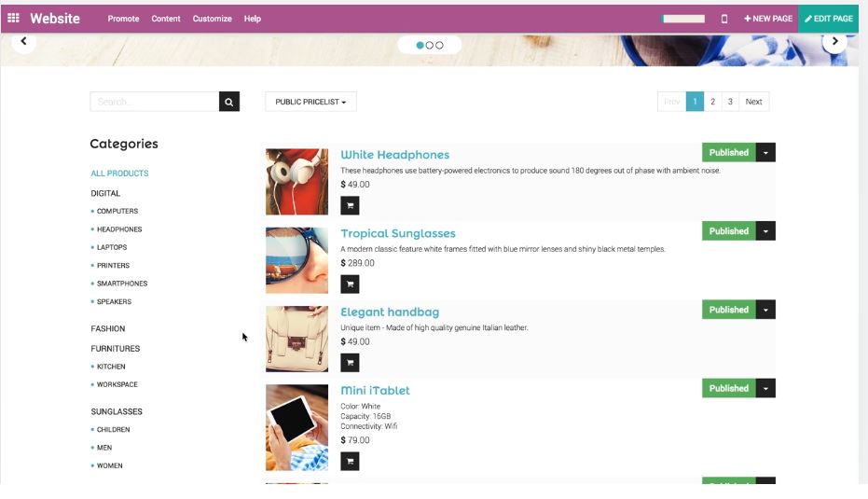Image resolution: width=868 pixels, height=499 pixels.
Task: Open the Content menu
Action: [166, 19]
